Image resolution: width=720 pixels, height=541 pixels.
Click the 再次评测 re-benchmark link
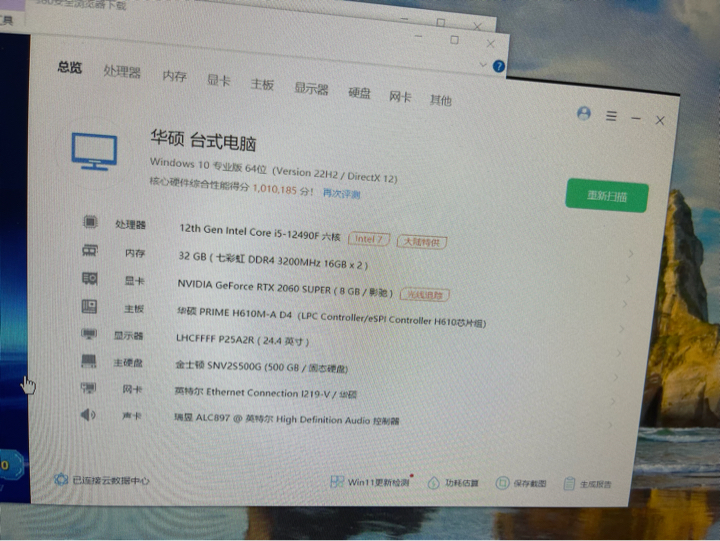[341, 193]
